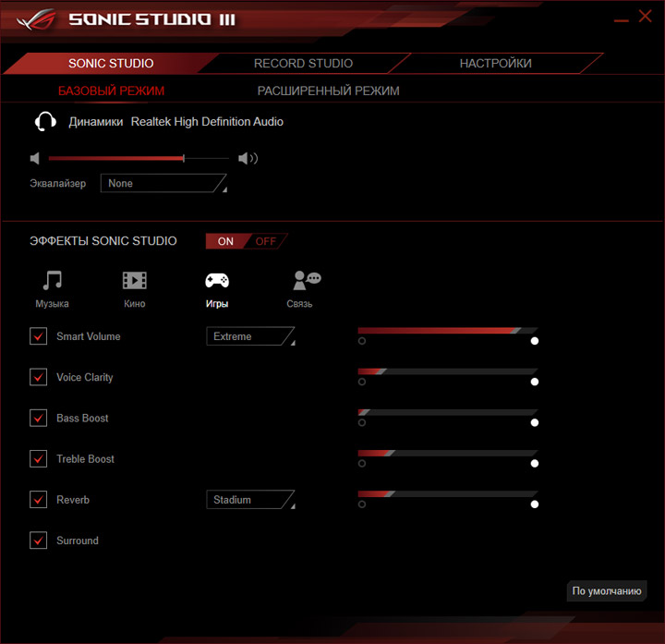Image resolution: width=665 pixels, height=644 pixels.
Task: Click the Realtek High Definition Audio text
Action: 207,122
